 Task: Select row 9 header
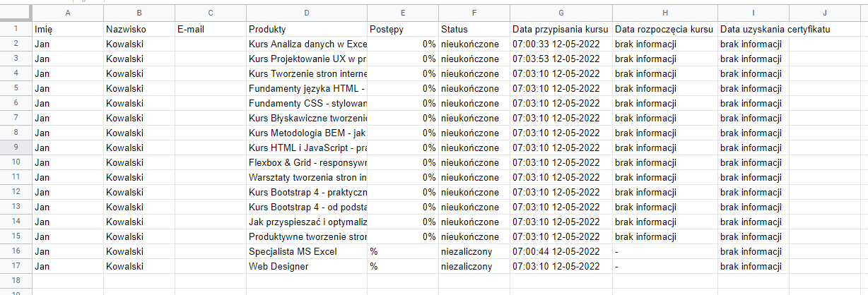pyautogui.click(x=16, y=147)
